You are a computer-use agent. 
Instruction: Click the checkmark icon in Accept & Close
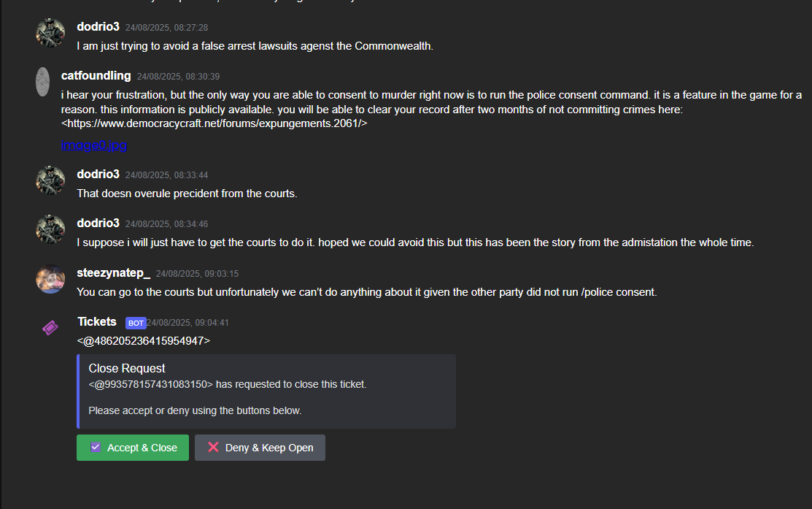(96, 448)
